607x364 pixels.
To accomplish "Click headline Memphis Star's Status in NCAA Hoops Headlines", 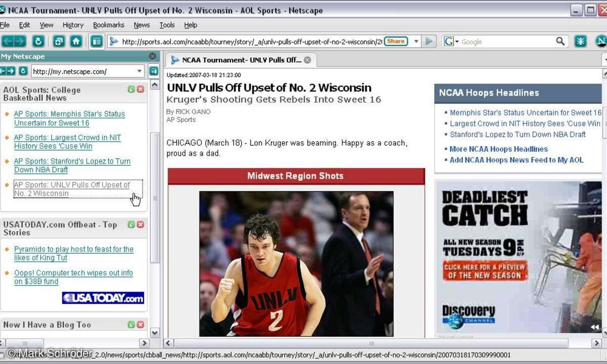I will (526, 113).
